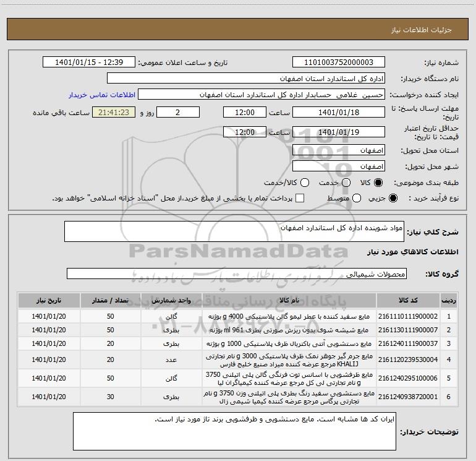Screen dimensions: 476x461
Task: Click the item name مایع ظرفشویی توت فرنگی
Action: (289, 378)
